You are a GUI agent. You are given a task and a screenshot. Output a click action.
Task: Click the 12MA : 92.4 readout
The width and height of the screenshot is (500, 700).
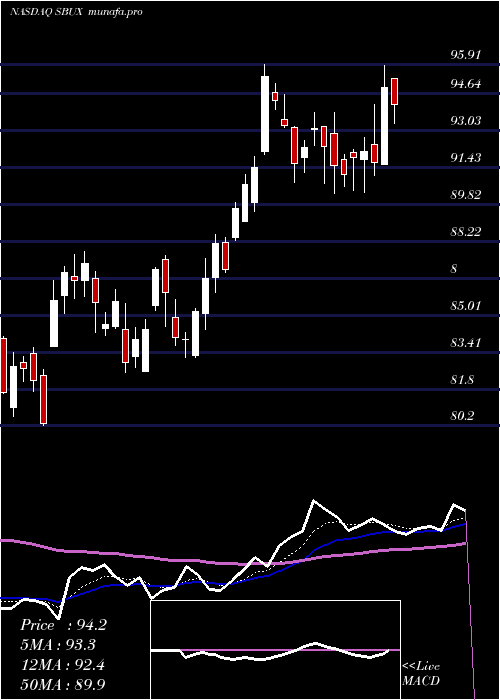63,665
